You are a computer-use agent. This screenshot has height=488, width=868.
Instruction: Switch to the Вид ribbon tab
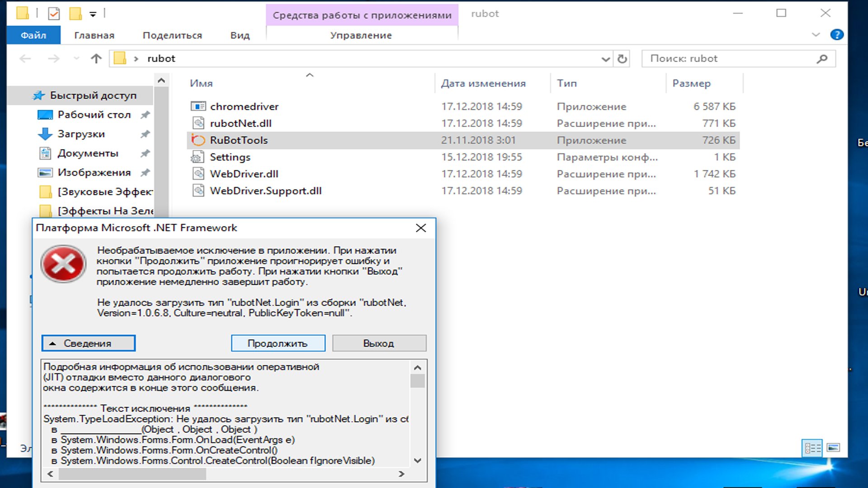(x=240, y=35)
